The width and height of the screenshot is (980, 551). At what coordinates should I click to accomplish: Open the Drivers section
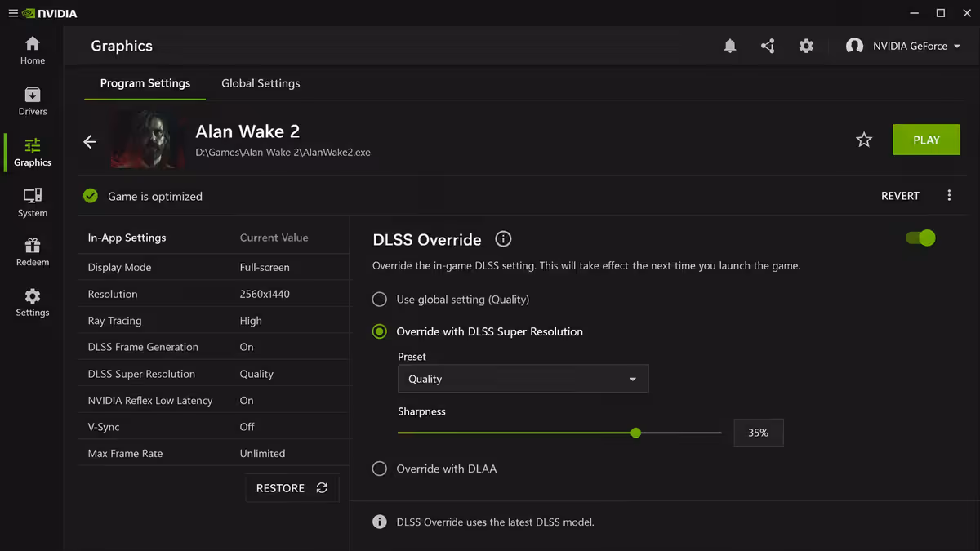tap(32, 101)
